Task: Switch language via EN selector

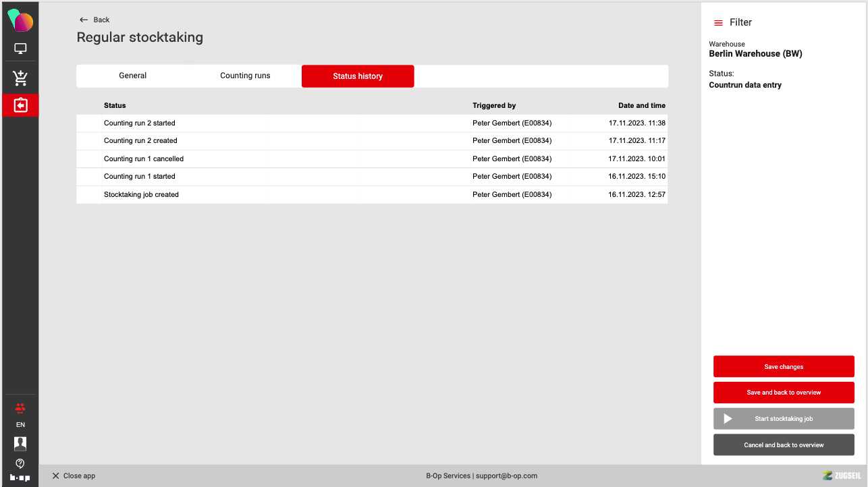Action: tap(20, 425)
